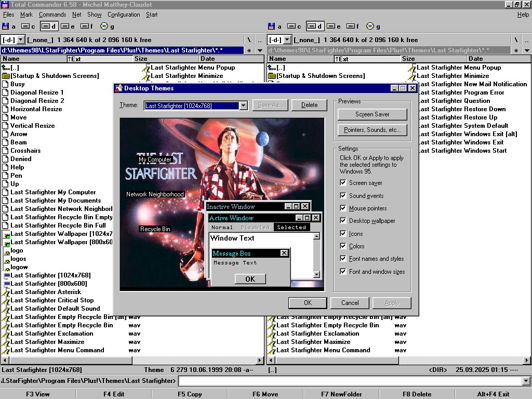Disable the Mouse pointers checkbox

[343, 208]
